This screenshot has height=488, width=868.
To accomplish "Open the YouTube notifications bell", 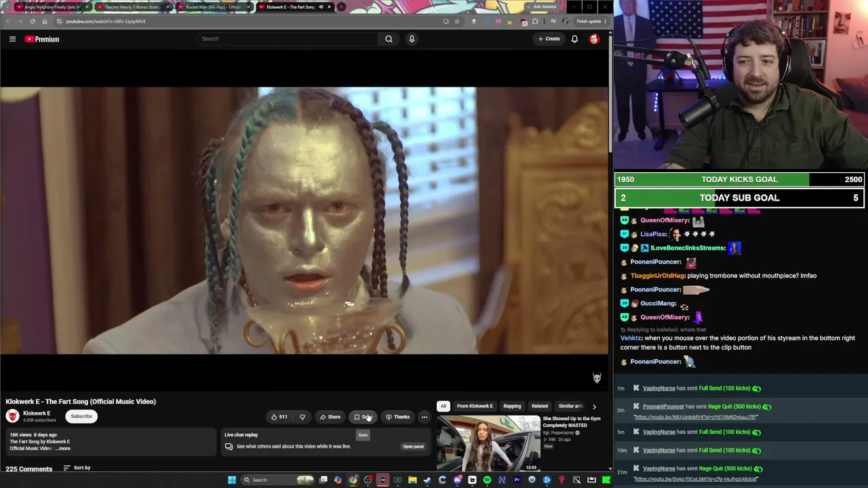I will [574, 39].
